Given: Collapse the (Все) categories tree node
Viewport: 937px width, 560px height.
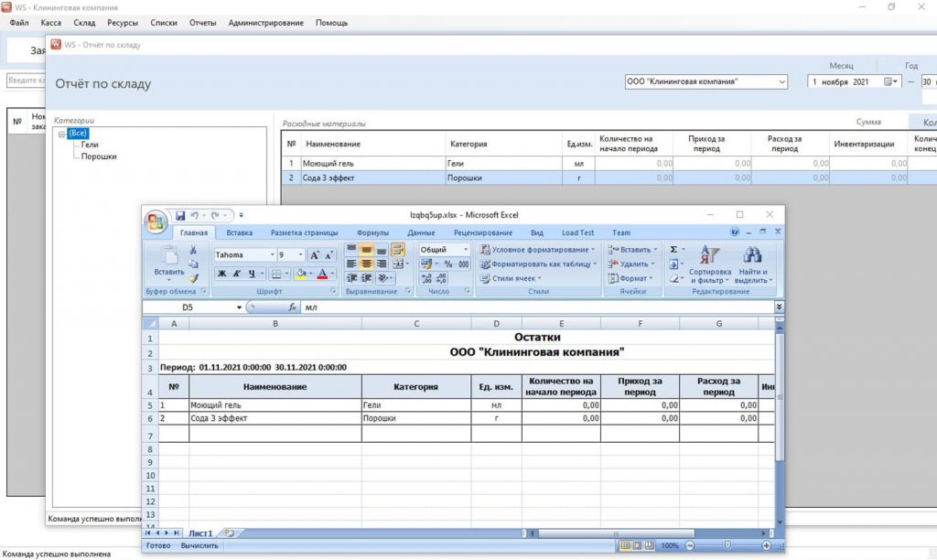Looking at the screenshot, I should (61, 134).
